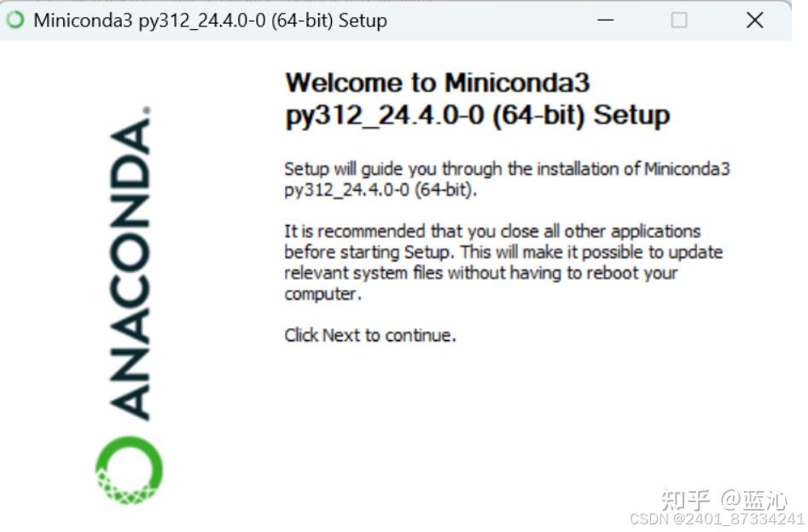This screenshot has width=808, height=532.
Task: Click the greyed-out maximize square button
Action: pyautogui.click(x=678, y=20)
